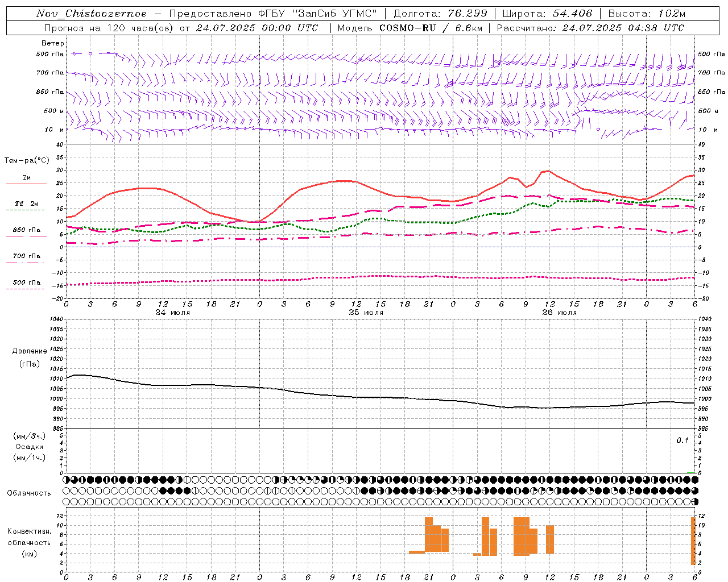Select the 2м temperature legend entry
Image resolution: width=728 pixels, height=582 pixels.
click(x=27, y=178)
